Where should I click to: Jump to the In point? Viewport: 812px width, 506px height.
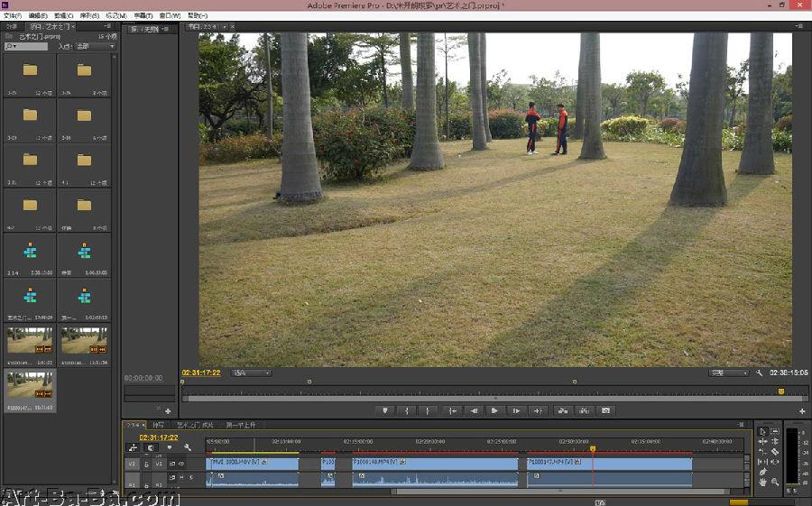click(453, 410)
